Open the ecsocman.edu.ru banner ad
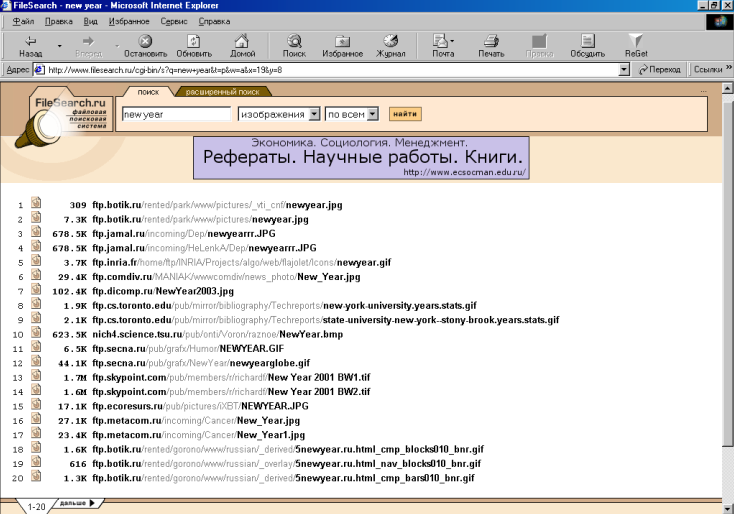This screenshot has height=514, width=734. [x=361, y=158]
